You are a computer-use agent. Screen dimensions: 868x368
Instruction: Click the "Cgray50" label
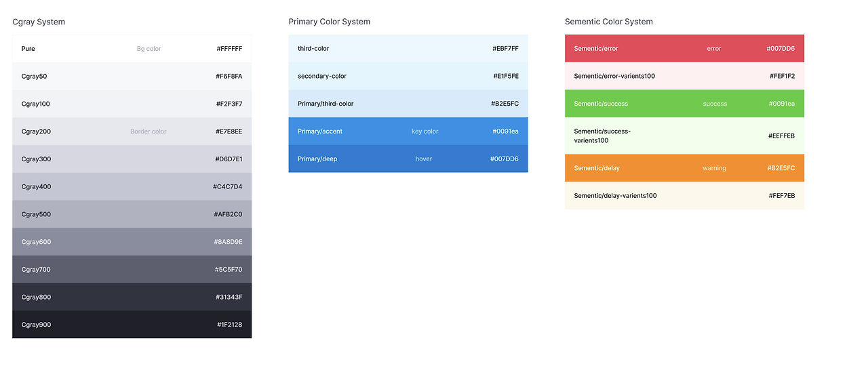pos(34,77)
